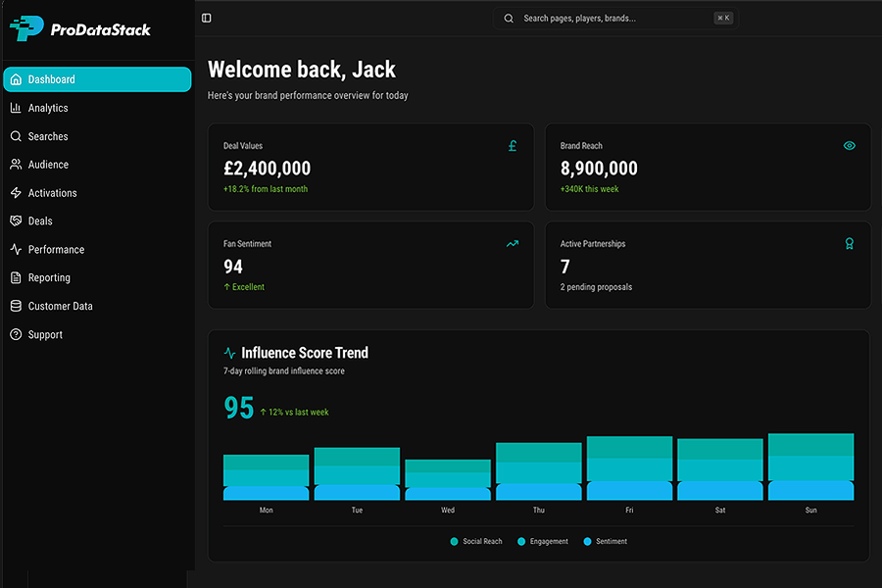
Task: Toggle the Sentiment legend item
Action: 606,541
